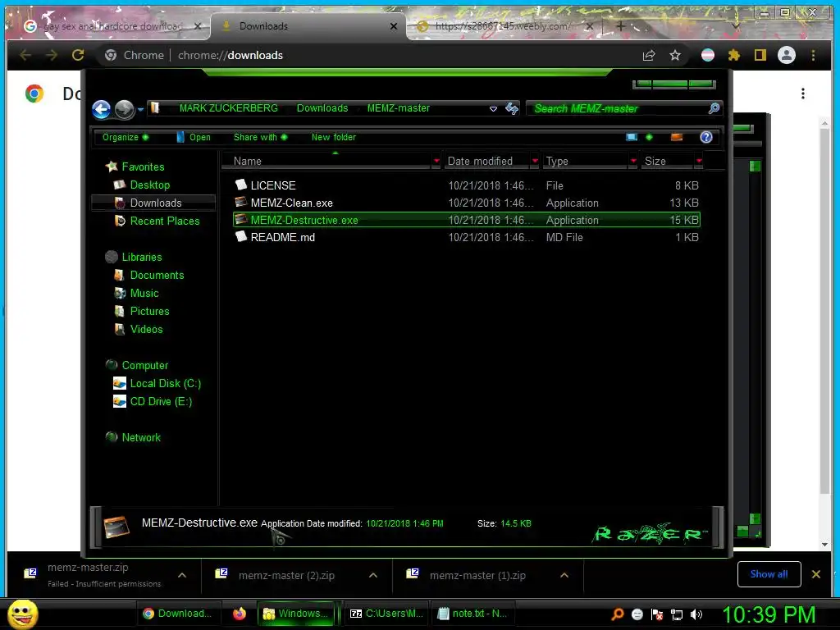Open downloads page three-dot menu

(802, 94)
